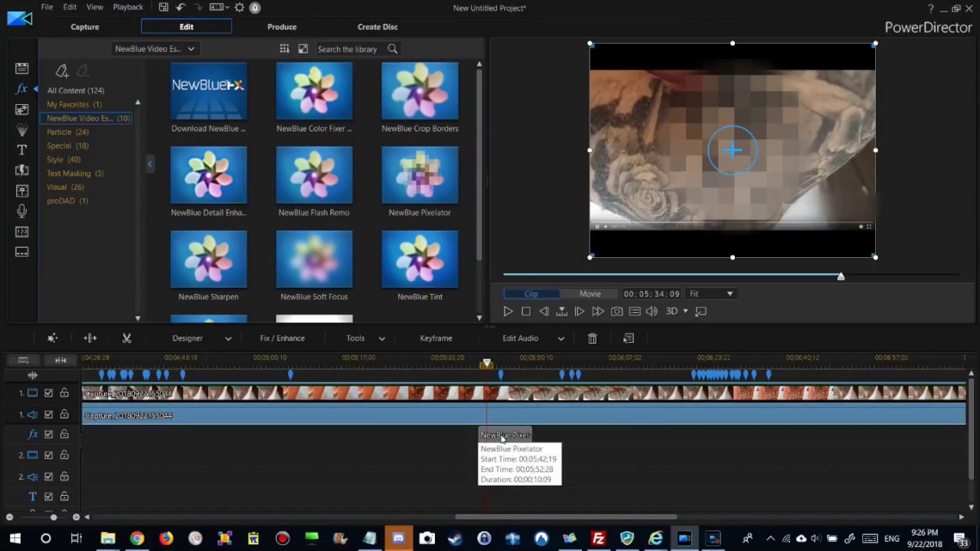The height and width of the screenshot is (551, 980).
Task: Open the View menu
Action: pos(95,7)
